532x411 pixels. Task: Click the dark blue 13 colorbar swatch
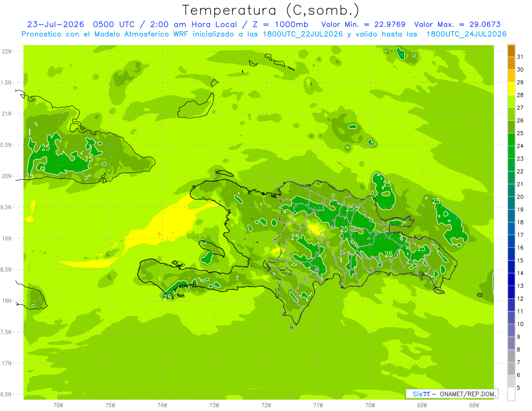pyautogui.click(x=511, y=280)
